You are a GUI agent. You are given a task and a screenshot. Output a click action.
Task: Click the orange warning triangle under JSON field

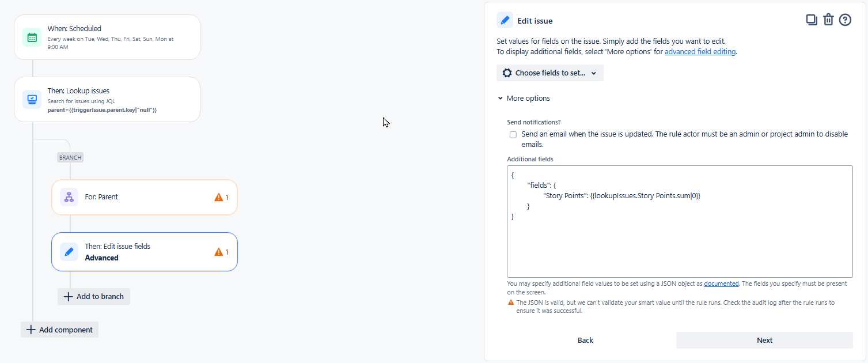tap(510, 302)
